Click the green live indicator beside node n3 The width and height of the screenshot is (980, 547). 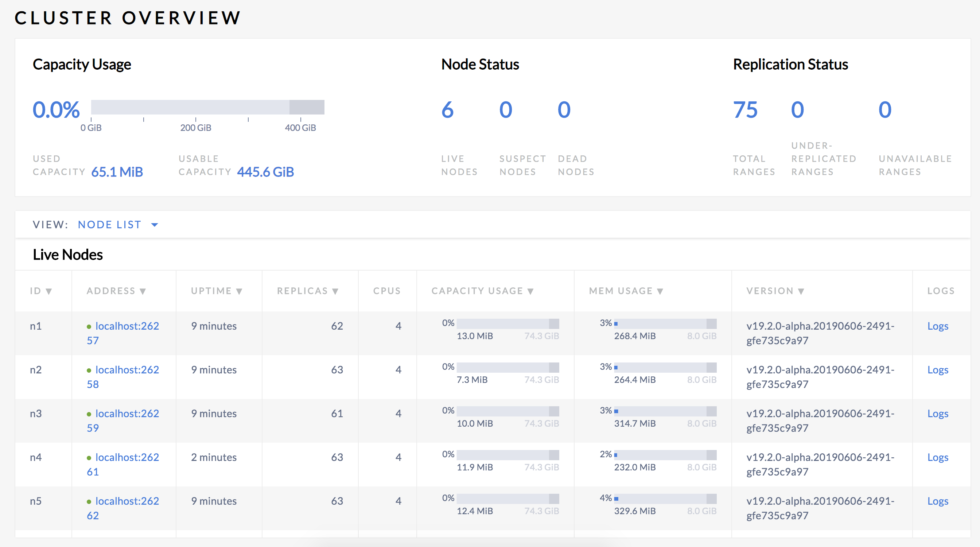click(89, 414)
